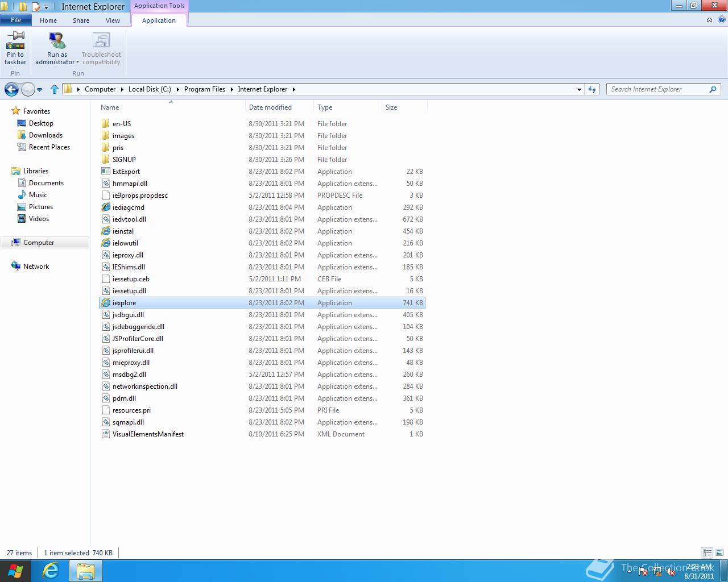Open the Help question mark icon
Screen dimensions: 728x582
click(722, 20)
